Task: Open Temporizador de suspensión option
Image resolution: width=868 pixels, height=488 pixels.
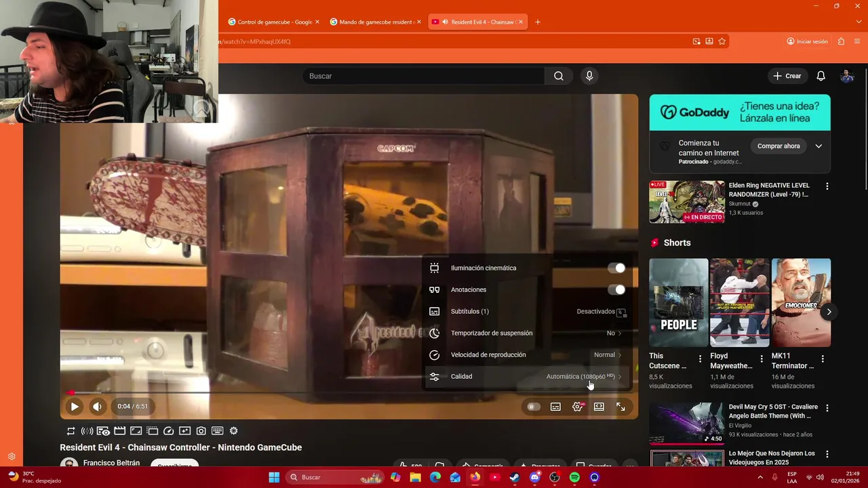Action: pos(528,333)
